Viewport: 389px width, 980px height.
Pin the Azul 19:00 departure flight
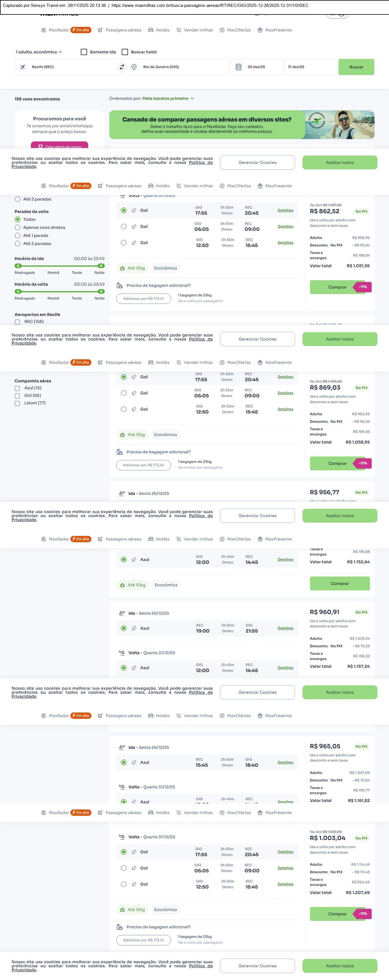click(x=134, y=628)
